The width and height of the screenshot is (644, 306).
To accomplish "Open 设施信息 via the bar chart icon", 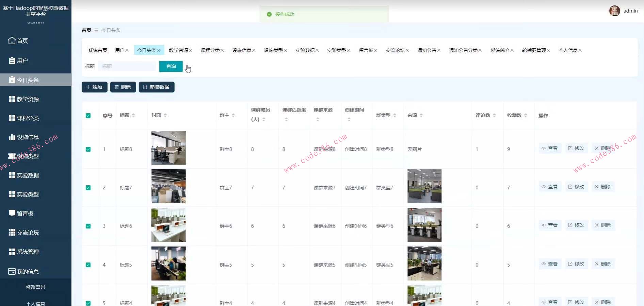I will click(28, 137).
